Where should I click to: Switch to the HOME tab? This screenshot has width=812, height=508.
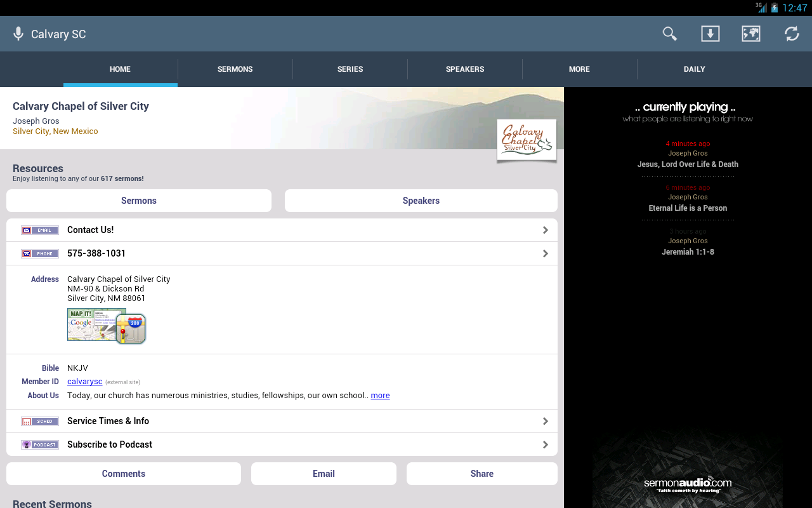[x=120, y=69]
